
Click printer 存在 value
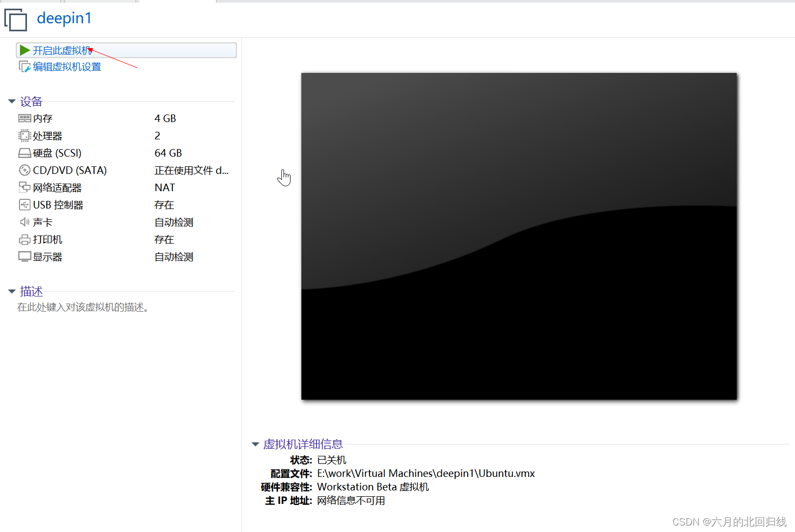pos(164,239)
